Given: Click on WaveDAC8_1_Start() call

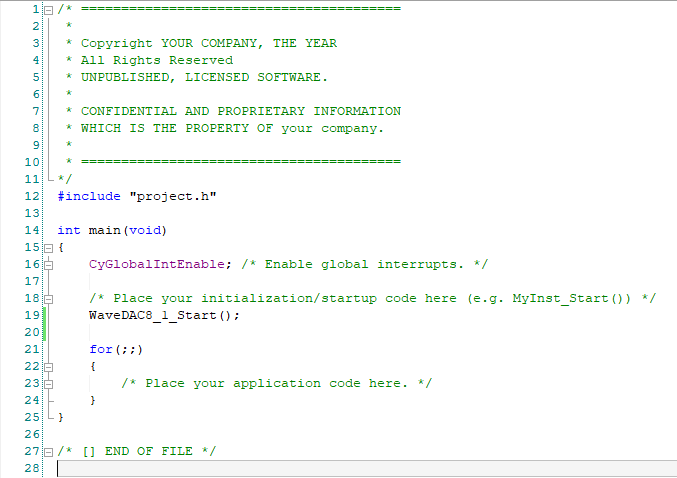Looking at the screenshot, I should pos(164,315).
